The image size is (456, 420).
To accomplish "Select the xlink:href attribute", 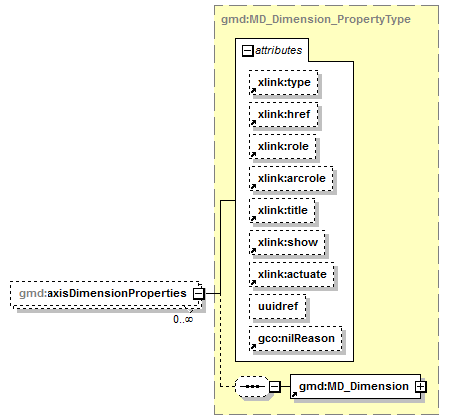I will 283,114.
